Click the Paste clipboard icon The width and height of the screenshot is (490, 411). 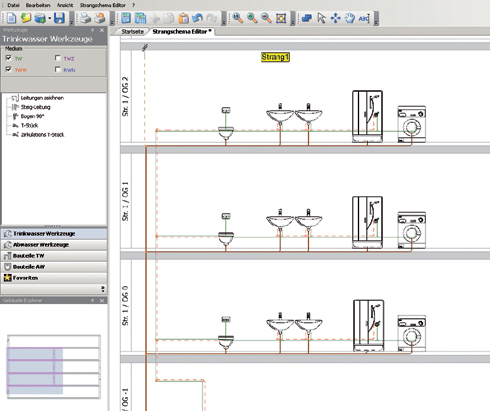[x=183, y=18]
